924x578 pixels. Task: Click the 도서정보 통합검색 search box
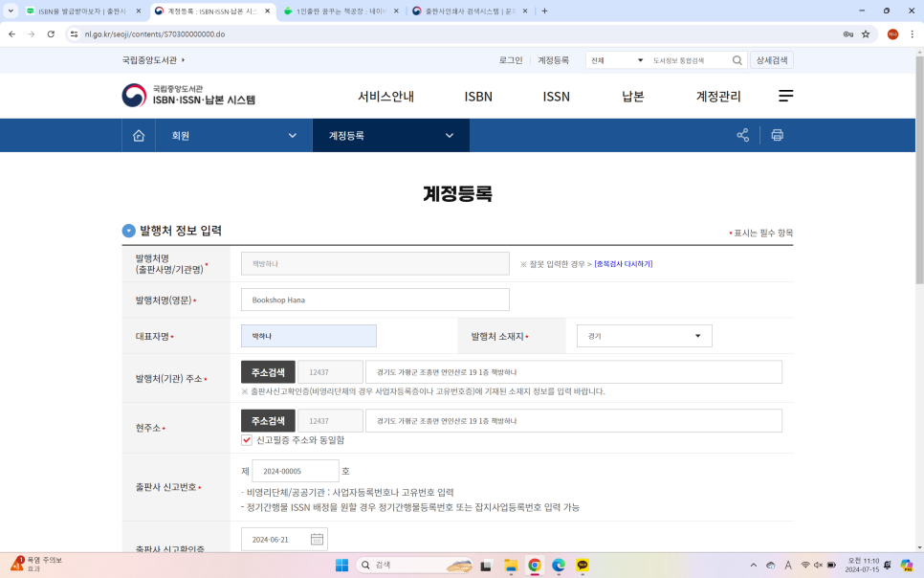coord(690,60)
